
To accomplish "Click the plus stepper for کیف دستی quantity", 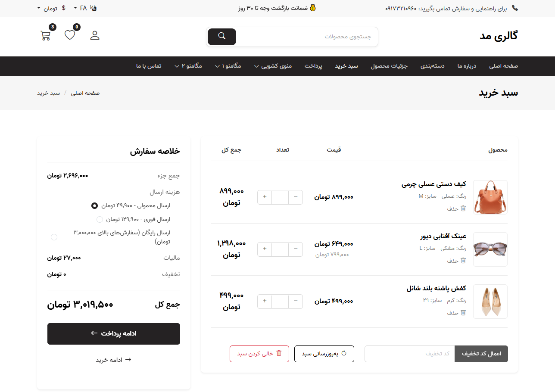I will click(264, 197).
